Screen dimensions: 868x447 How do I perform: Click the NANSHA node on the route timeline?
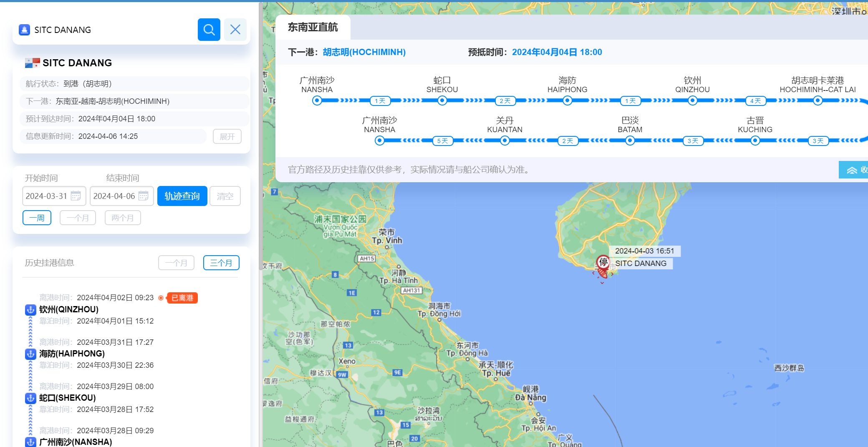[x=317, y=100]
